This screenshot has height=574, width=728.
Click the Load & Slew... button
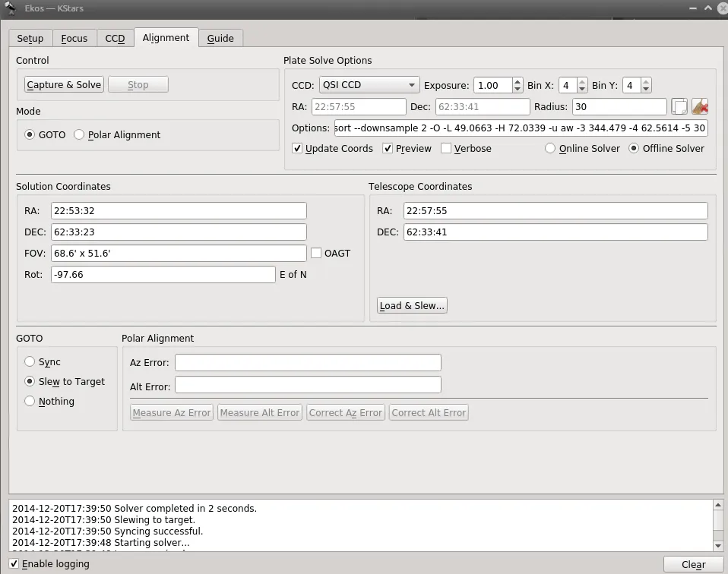click(413, 305)
